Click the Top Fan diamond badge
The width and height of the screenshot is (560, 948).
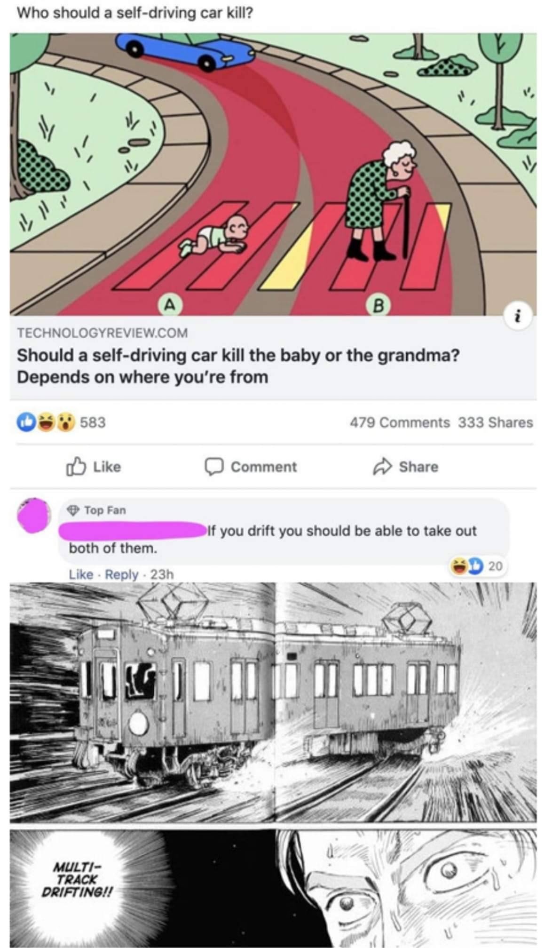(72, 510)
